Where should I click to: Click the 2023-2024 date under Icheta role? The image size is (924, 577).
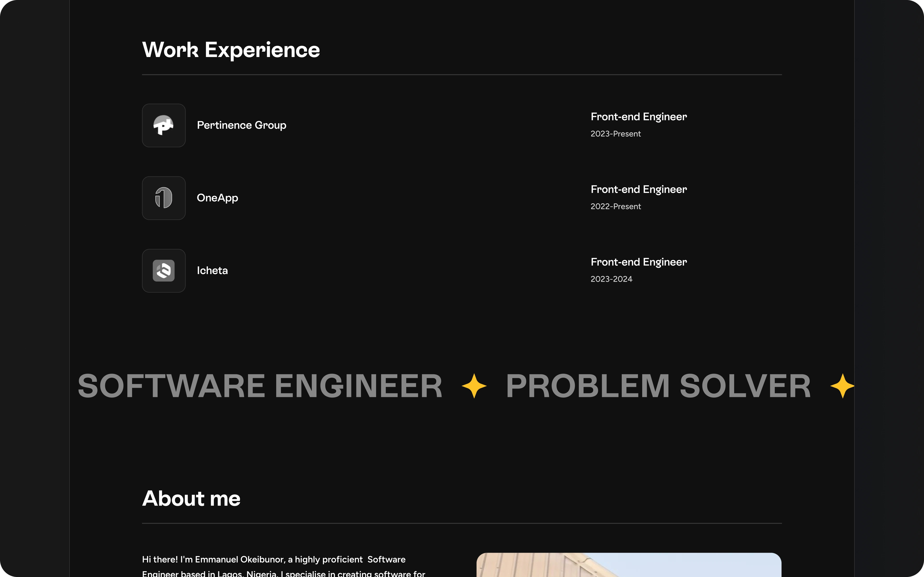[x=611, y=279]
